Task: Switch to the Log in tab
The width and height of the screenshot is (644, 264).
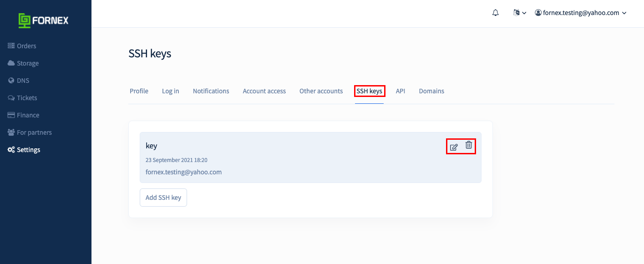Action: (171, 91)
